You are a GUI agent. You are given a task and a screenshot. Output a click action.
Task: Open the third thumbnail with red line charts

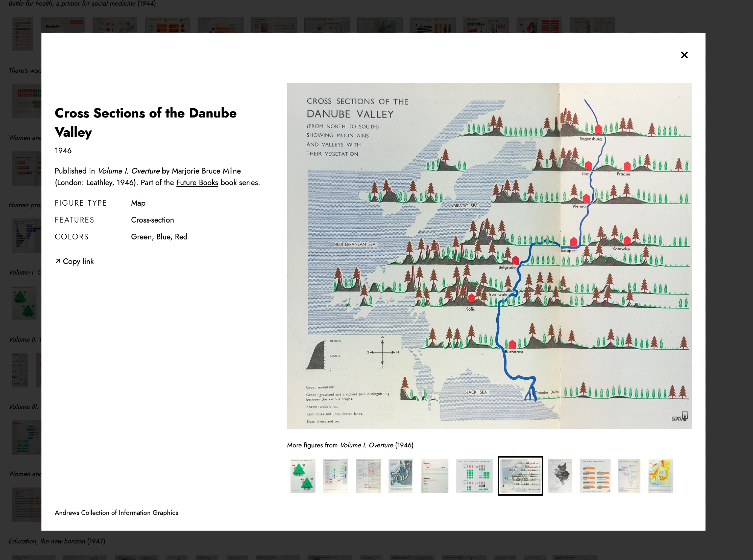368,476
